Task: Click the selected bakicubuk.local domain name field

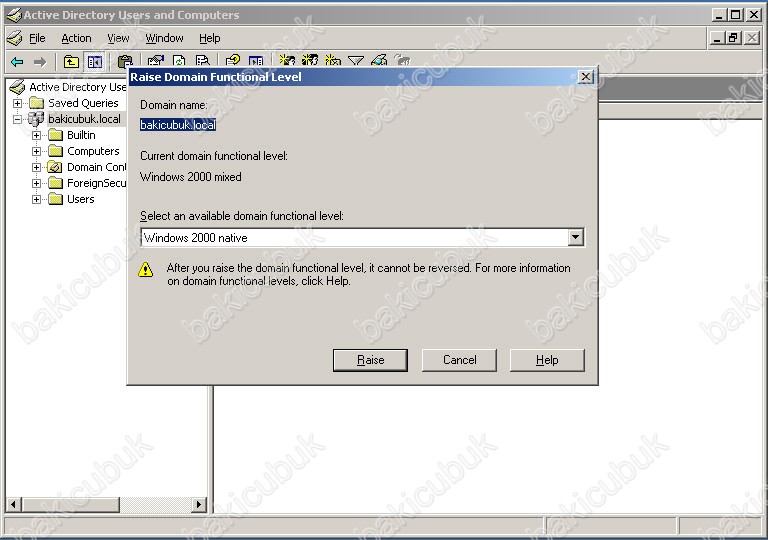Action: [x=178, y=125]
